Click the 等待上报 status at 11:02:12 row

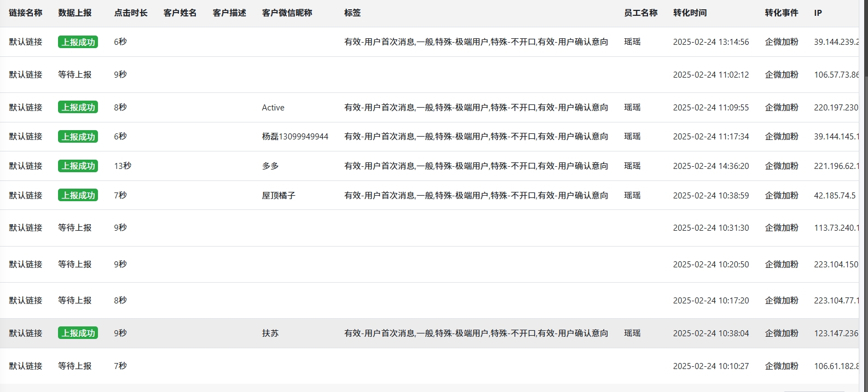tap(75, 74)
